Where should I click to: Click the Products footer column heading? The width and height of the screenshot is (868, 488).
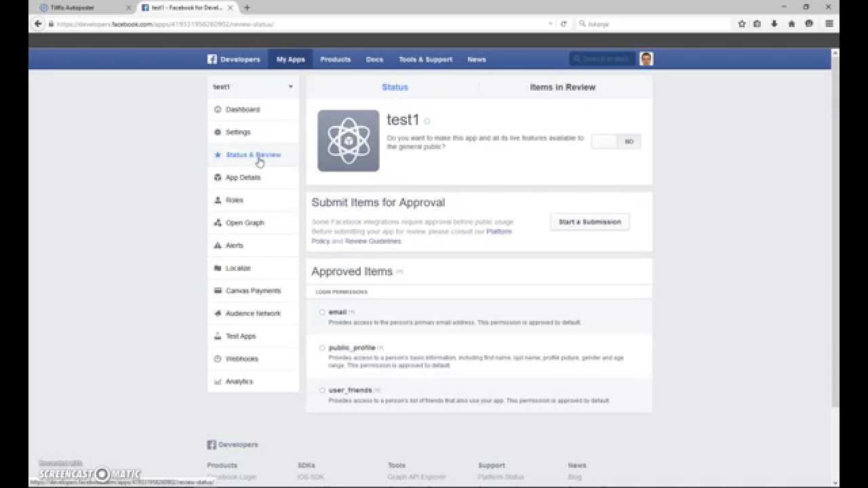click(x=222, y=466)
